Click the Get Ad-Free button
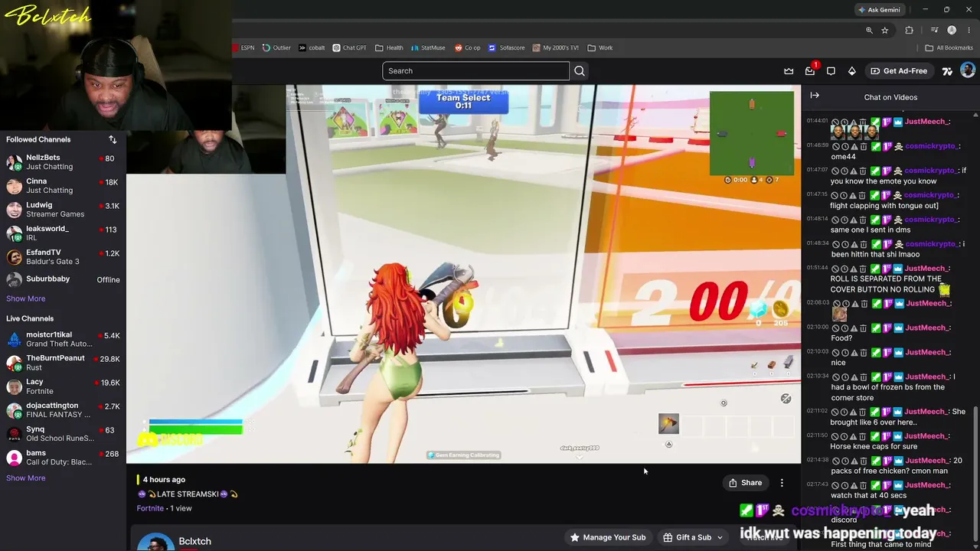This screenshot has width=980, height=551. tap(899, 71)
